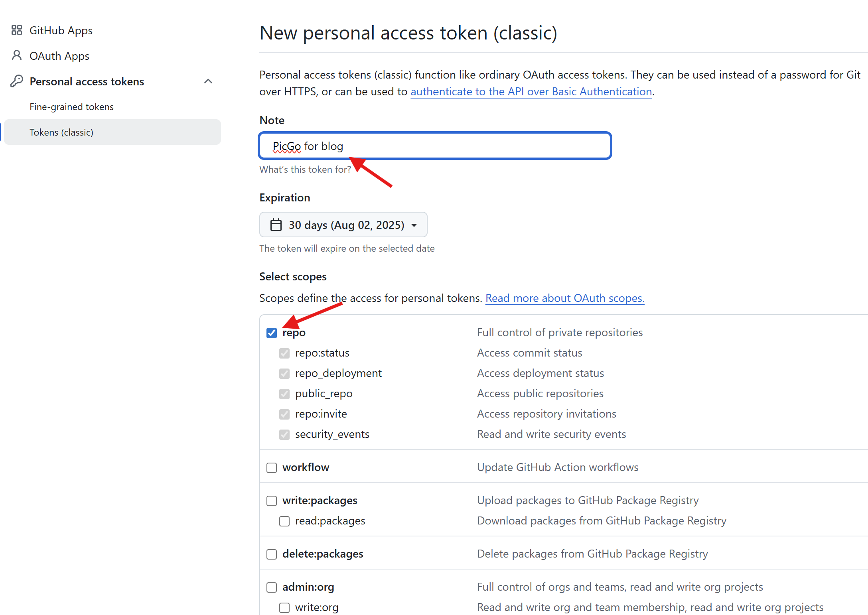Click the calendar icon in the Expiration selector
The width and height of the screenshot is (868, 615).
[276, 225]
